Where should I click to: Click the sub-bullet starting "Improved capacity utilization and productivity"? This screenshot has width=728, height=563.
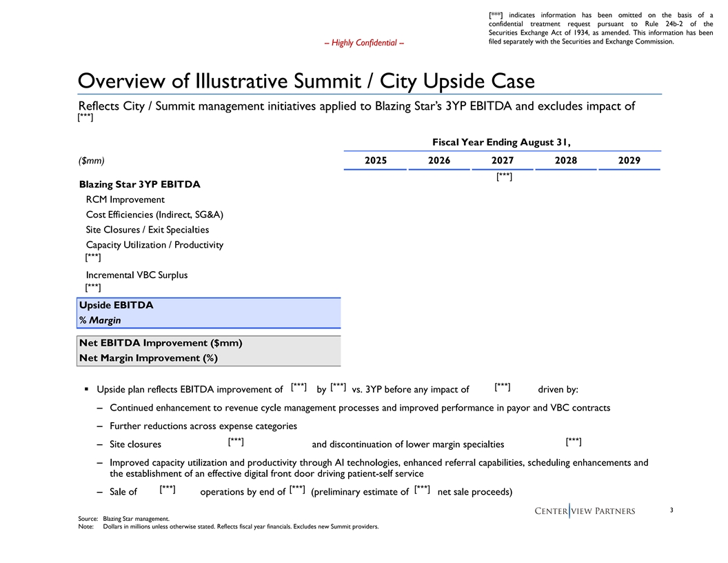coord(379,468)
